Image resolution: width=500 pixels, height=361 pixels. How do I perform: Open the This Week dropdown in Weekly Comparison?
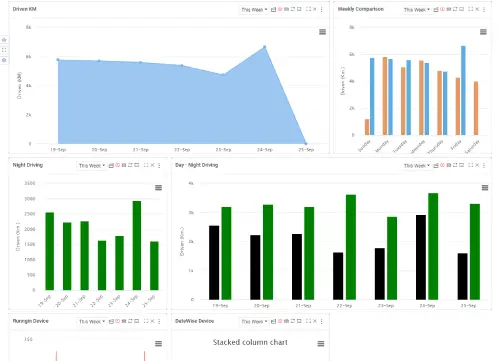tap(416, 10)
